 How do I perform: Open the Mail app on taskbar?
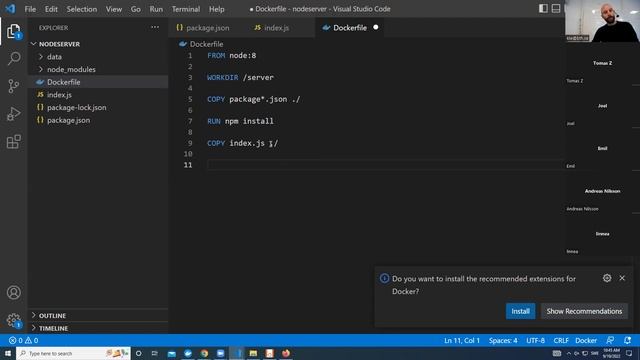(x=171, y=353)
